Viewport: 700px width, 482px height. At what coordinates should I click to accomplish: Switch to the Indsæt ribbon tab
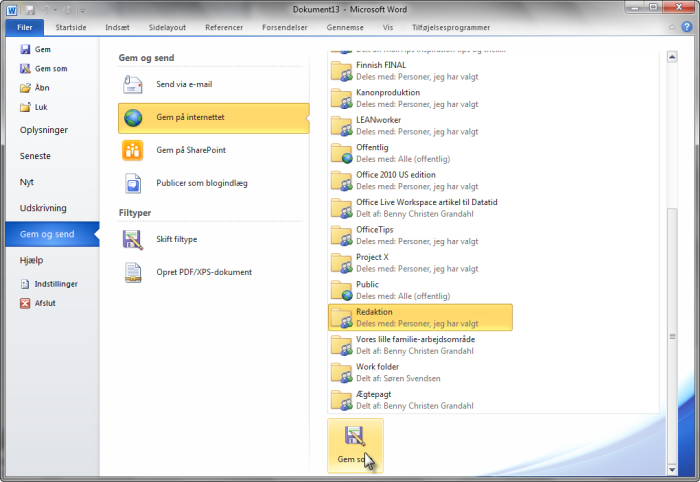(x=117, y=27)
